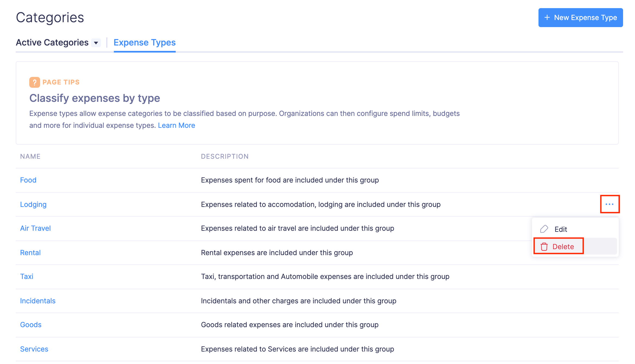Switch to the Expense Types tab
The height and width of the screenshot is (364, 635).
coord(145,43)
